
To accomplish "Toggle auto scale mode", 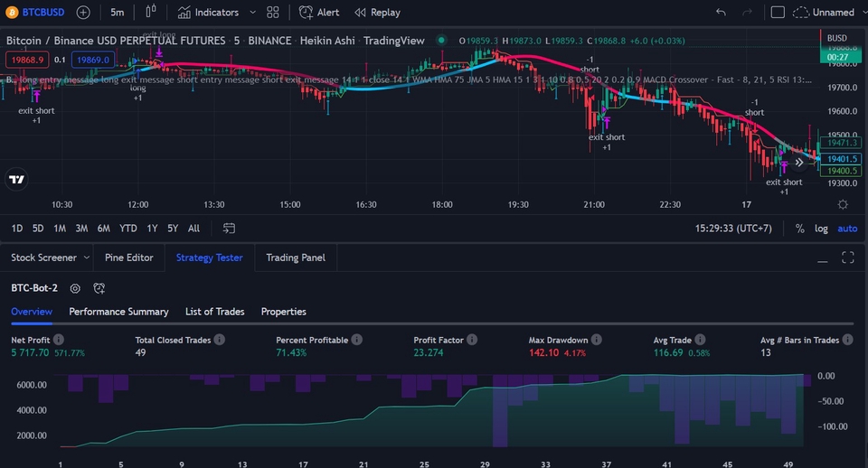I will 847,229.
